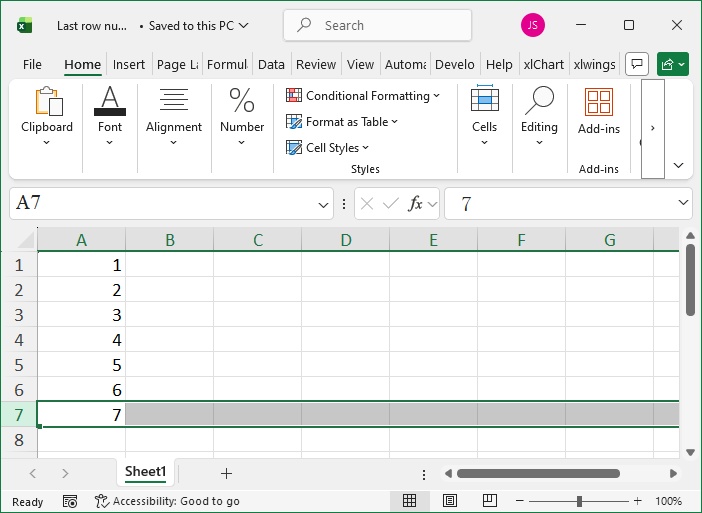The image size is (702, 513).
Task: Zoom in with the plus button
Action: point(638,501)
